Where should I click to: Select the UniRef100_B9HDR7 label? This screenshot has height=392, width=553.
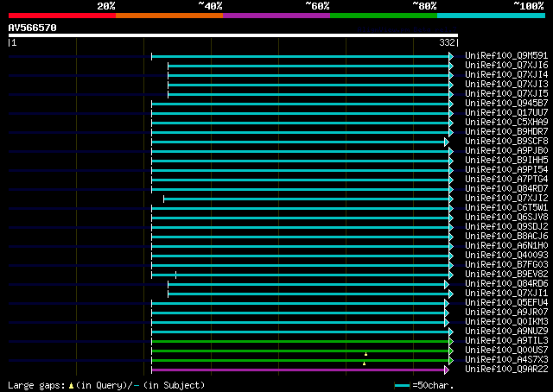tap(506, 131)
